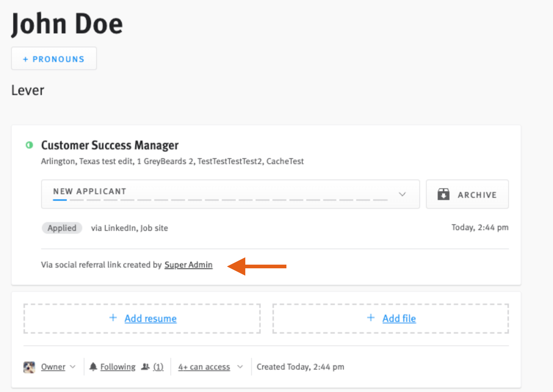The height and width of the screenshot is (392, 553).
Task: Click the Applied origin tag
Action: point(62,228)
